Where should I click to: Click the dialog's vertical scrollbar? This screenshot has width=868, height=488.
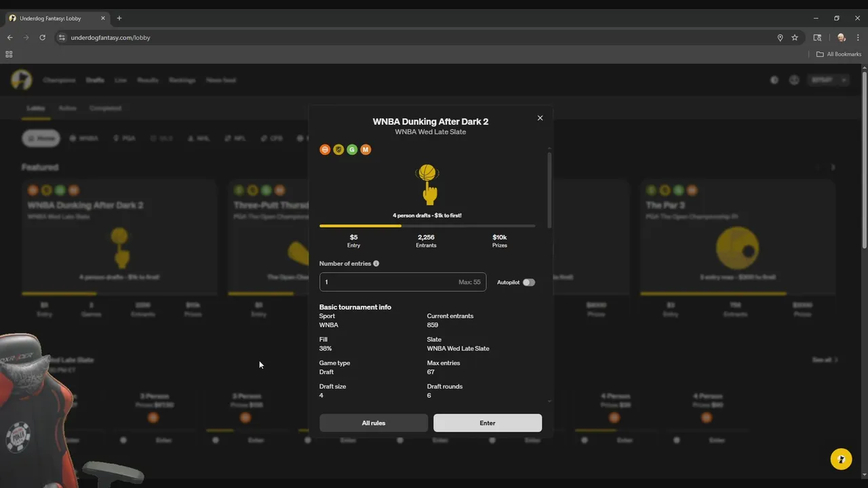click(549, 190)
